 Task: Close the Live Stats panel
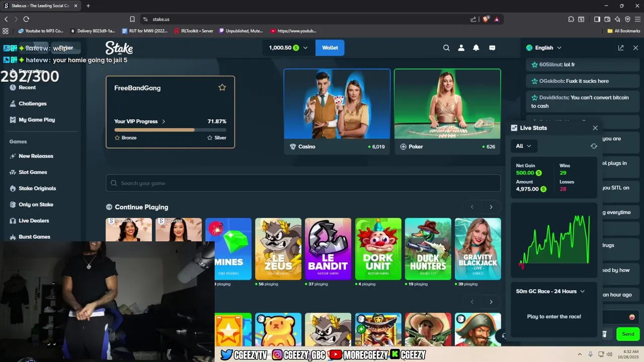[595, 128]
